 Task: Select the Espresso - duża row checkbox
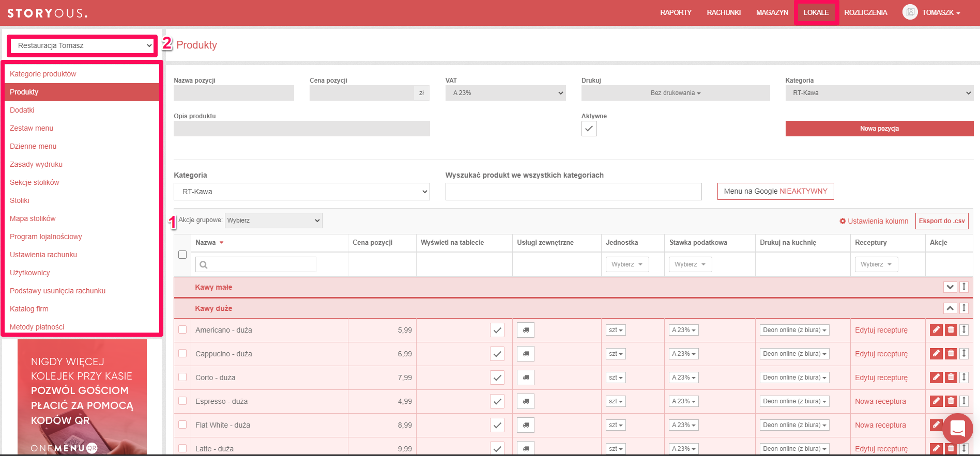coord(182,401)
